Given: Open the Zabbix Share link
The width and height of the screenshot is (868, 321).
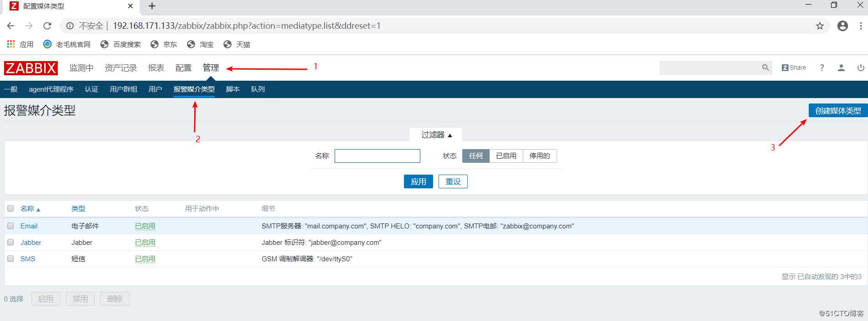Looking at the screenshot, I should click(794, 67).
